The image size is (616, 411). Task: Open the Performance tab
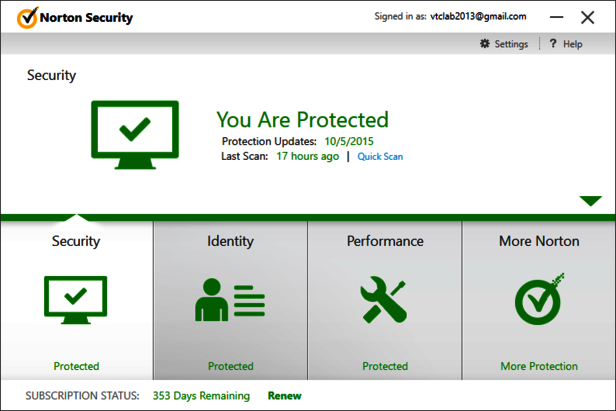[385, 241]
